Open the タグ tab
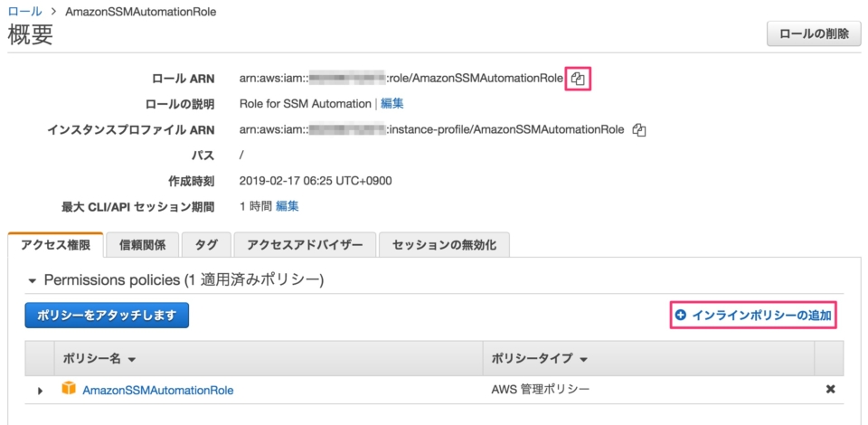The image size is (868, 425). pyautogui.click(x=206, y=246)
